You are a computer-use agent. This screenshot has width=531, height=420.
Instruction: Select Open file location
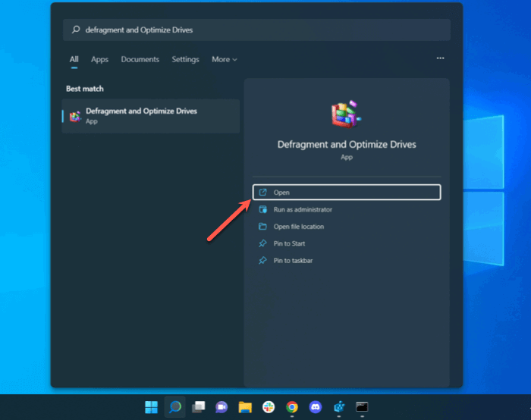click(x=347, y=227)
